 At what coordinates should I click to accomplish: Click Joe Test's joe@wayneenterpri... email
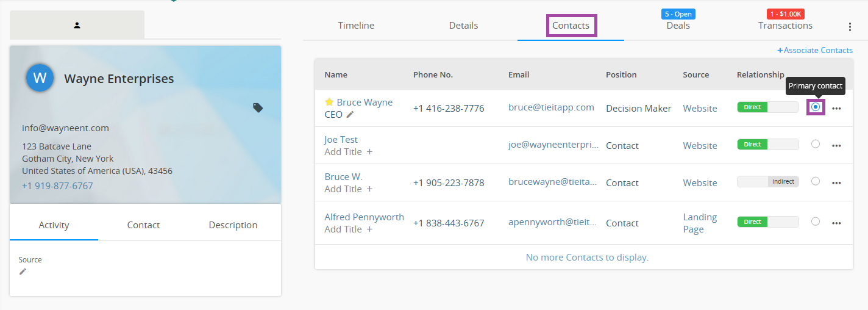[x=553, y=145]
